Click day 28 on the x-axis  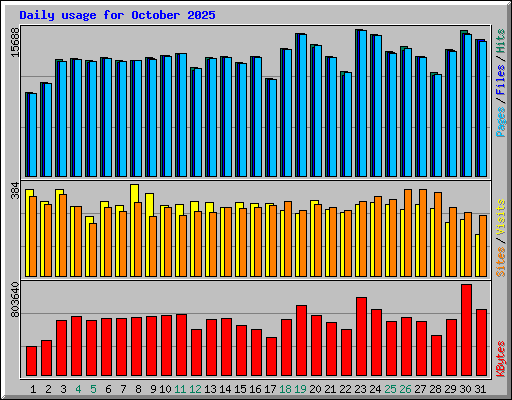pyautogui.click(x=435, y=389)
